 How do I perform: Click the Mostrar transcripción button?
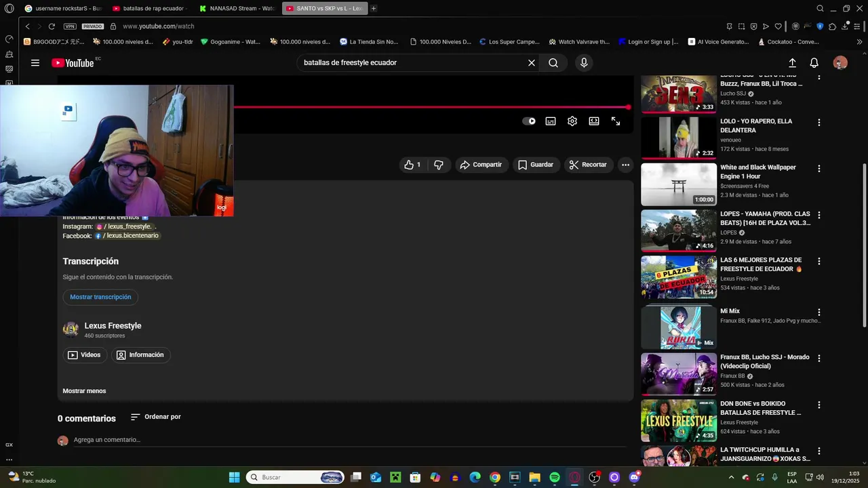coord(100,297)
